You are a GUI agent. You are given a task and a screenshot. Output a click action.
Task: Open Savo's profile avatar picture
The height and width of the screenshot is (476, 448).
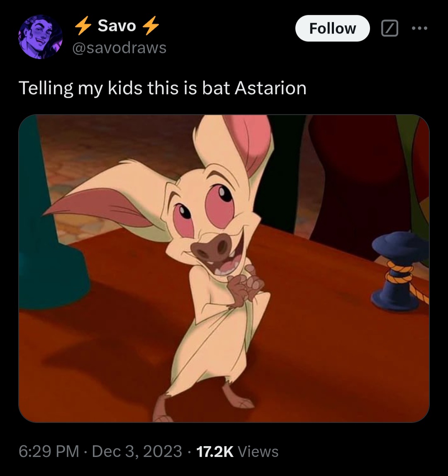point(40,37)
